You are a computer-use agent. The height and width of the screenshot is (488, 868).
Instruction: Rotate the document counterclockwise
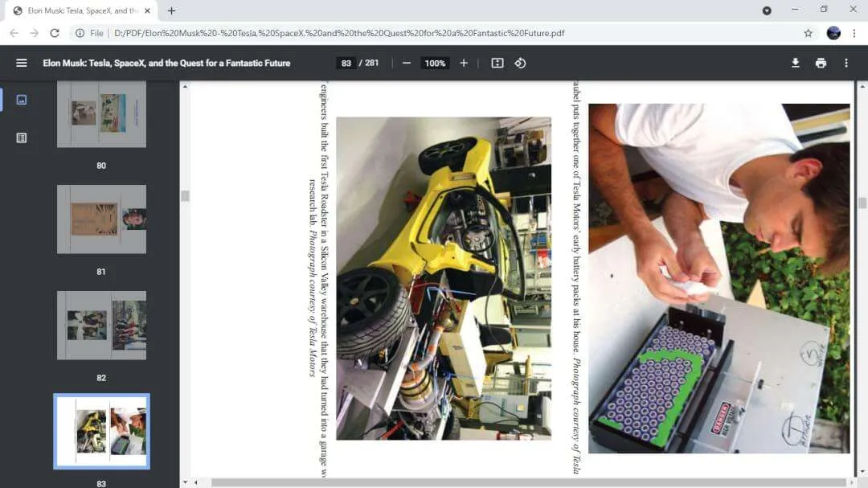[x=520, y=64]
